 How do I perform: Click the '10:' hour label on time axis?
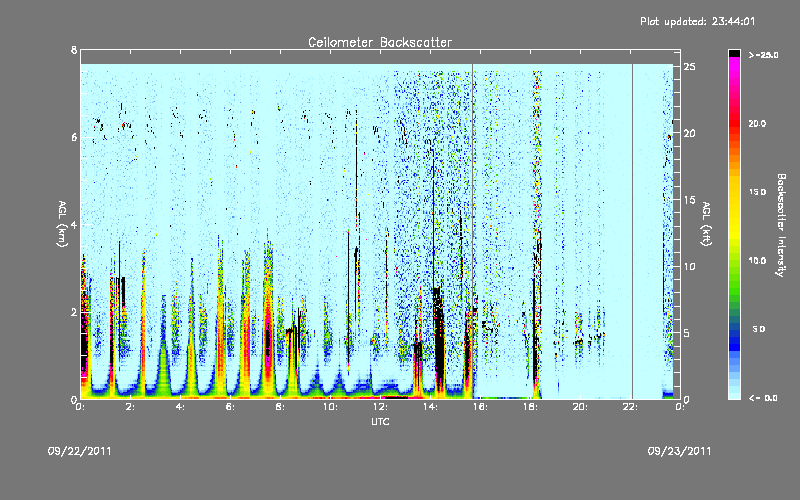[330, 407]
